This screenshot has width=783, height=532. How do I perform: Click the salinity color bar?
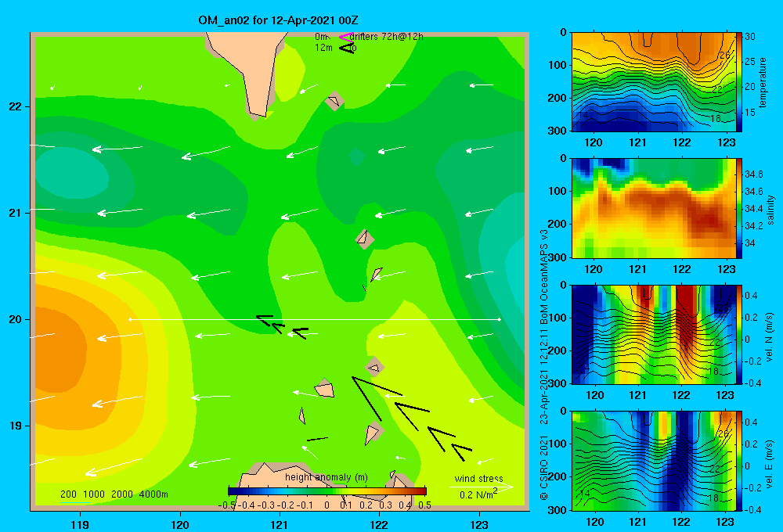[x=739, y=208]
